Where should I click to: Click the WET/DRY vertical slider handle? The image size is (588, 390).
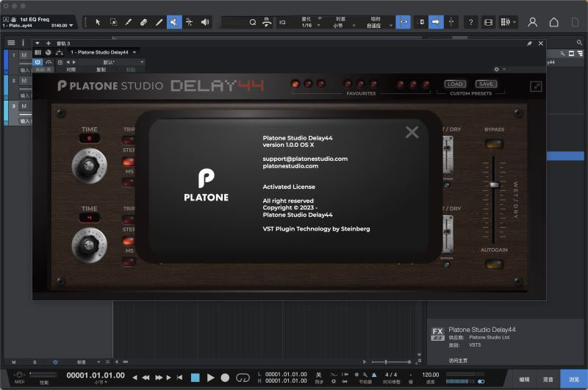pos(494,184)
